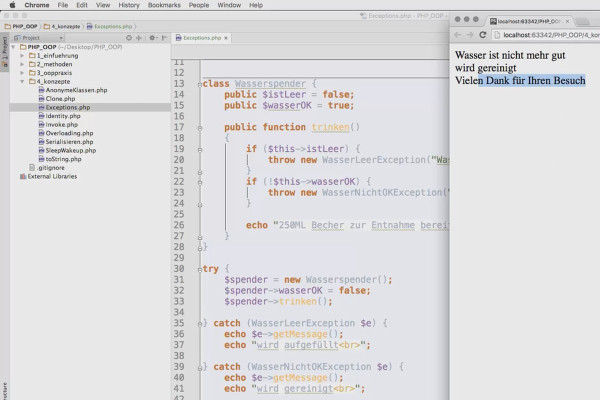Click WasserNichtOKException on line 39
600x400 pixels.
point(311,367)
